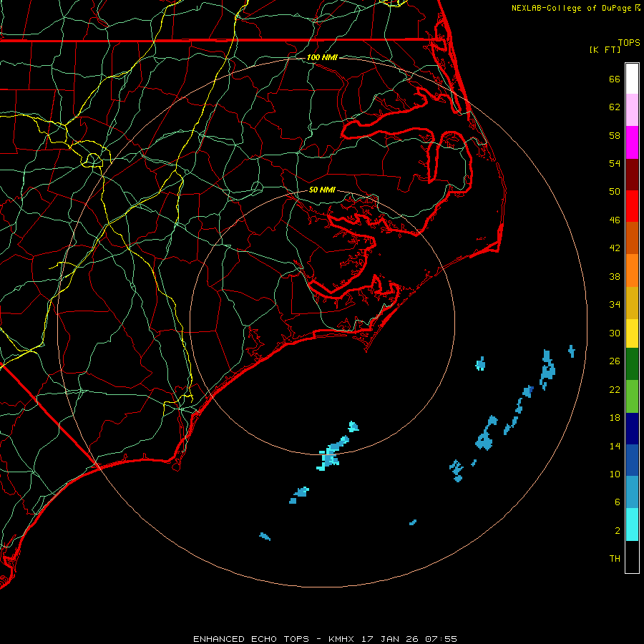Click the 50 NMI range ring label
The height and width of the screenshot is (644, 644).
322,190
